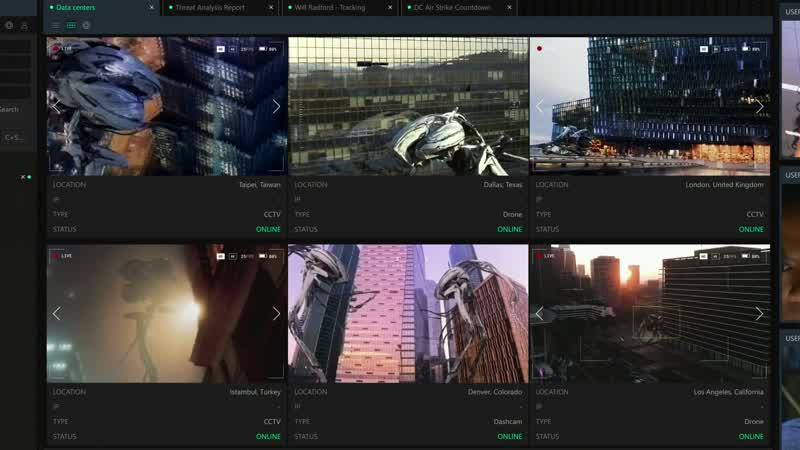Show next camera on London feed
The height and width of the screenshot is (450, 800).
(x=759, y=106)
